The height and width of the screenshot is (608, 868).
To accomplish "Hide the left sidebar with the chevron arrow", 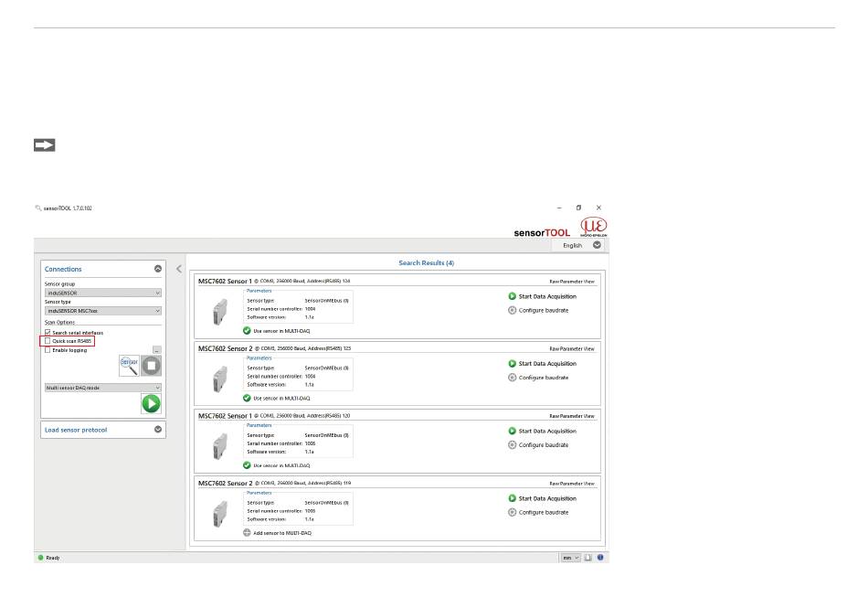I will pyautogui.click(x=179, y=269).
